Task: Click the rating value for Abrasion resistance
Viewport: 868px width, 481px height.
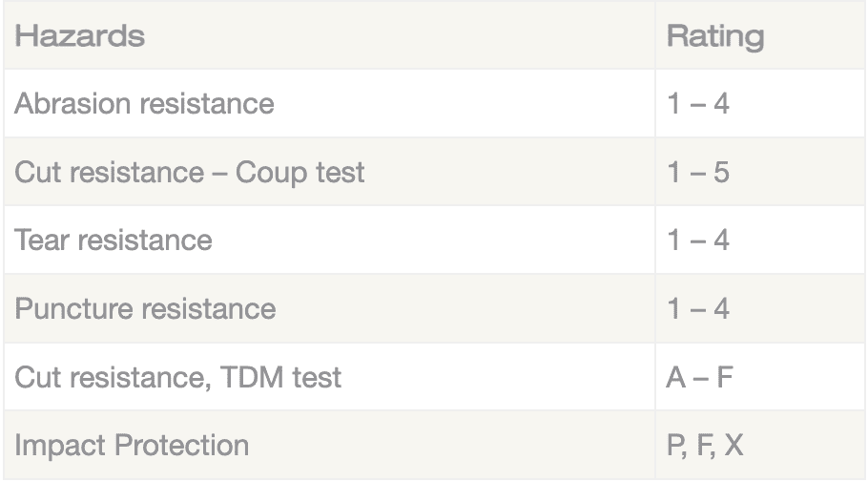Action: (x=698, y=103)
